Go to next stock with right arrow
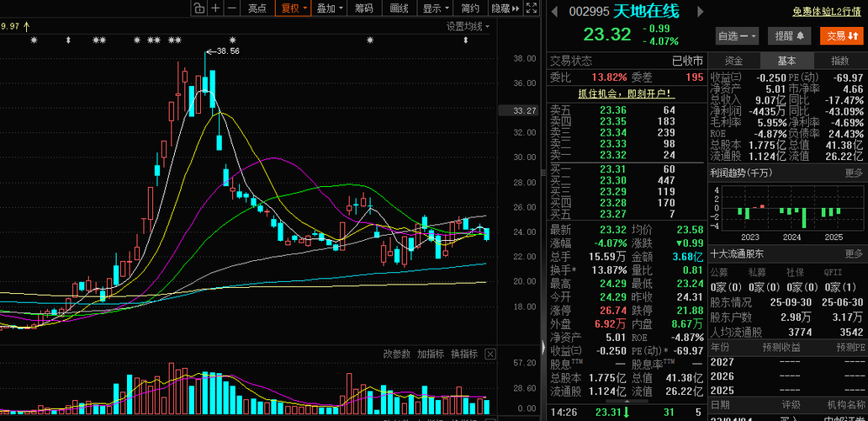The height and width of the screenshot is (421, 868). tap(701, 11)
